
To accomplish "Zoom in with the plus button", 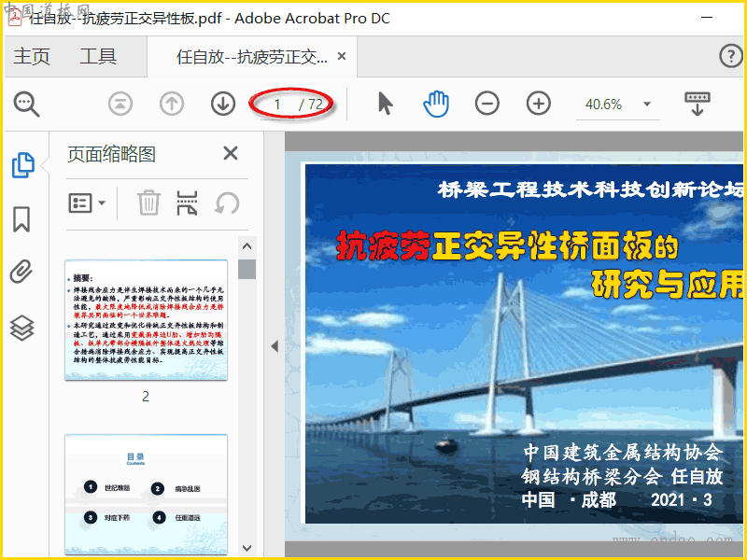I will 539,104.
